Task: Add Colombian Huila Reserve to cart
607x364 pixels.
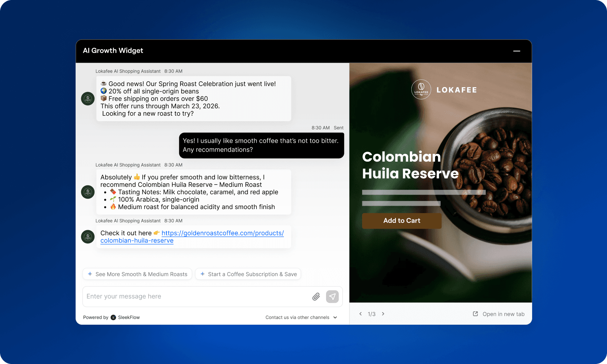Action: 402,221
